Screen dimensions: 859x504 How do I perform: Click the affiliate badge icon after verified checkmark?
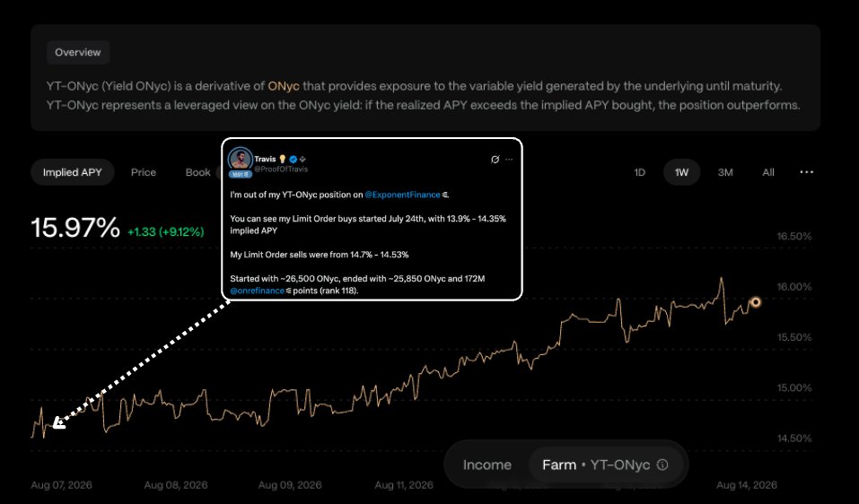(302, 160)
